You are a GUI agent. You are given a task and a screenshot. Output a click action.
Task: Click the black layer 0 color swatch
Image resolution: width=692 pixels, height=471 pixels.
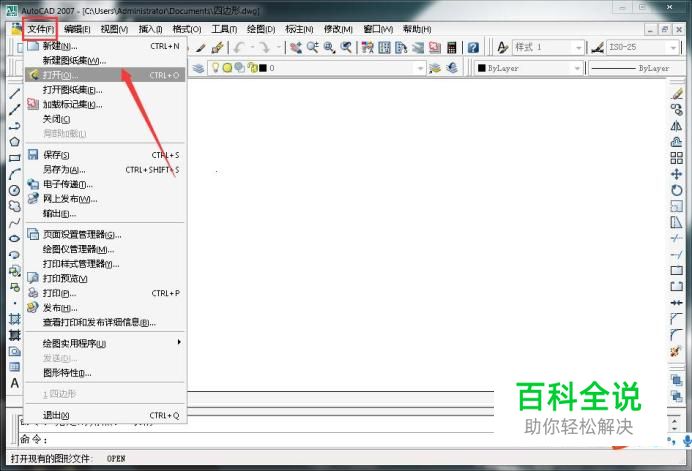[x=263, y=68]
